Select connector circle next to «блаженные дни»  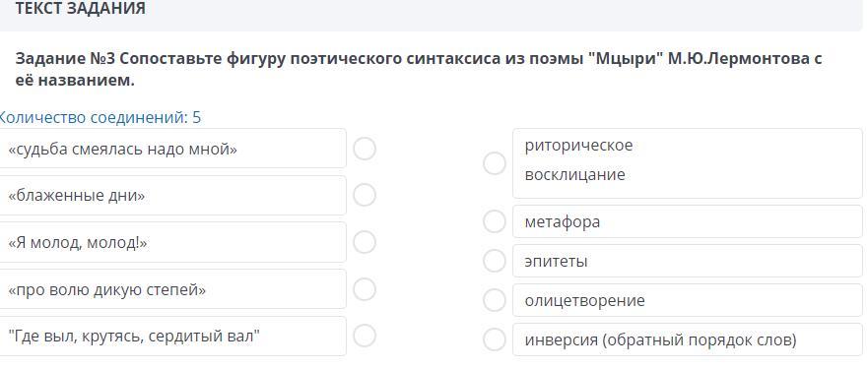tap(365, 195)
